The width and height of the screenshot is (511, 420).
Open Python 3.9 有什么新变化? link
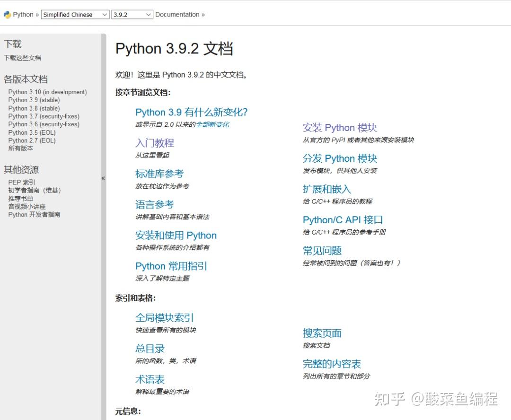click(192, 112)
